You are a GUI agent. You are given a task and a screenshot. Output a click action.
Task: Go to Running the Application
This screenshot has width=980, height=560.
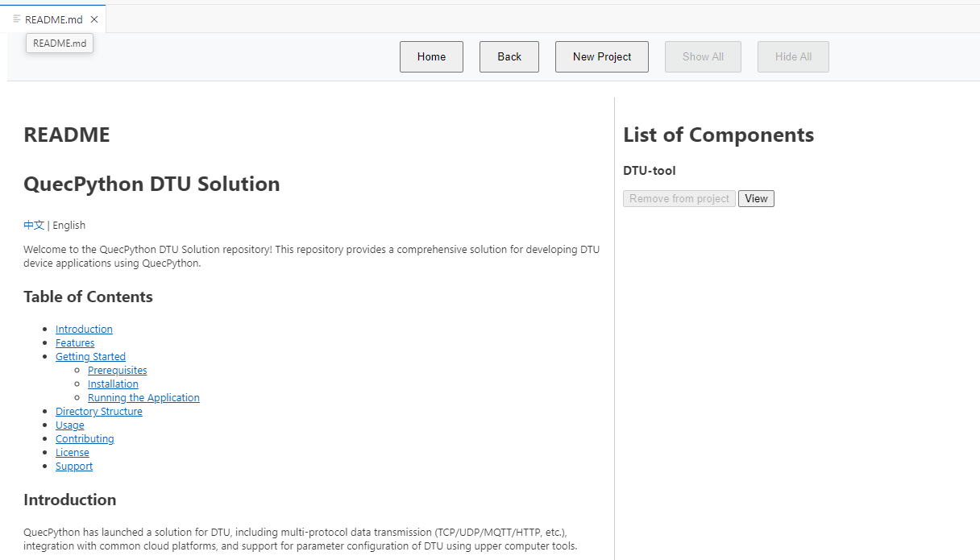[x=143, y=397]
